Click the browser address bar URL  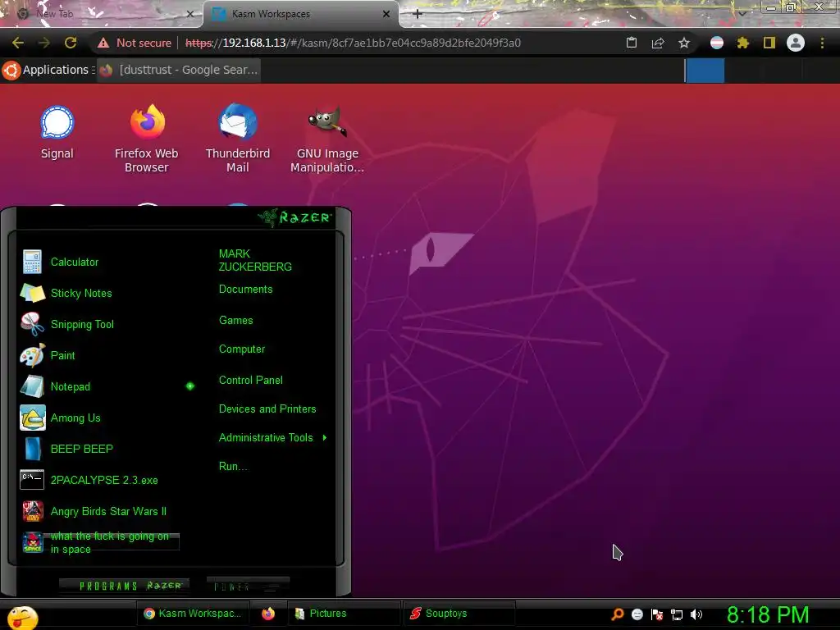(353, 43)
